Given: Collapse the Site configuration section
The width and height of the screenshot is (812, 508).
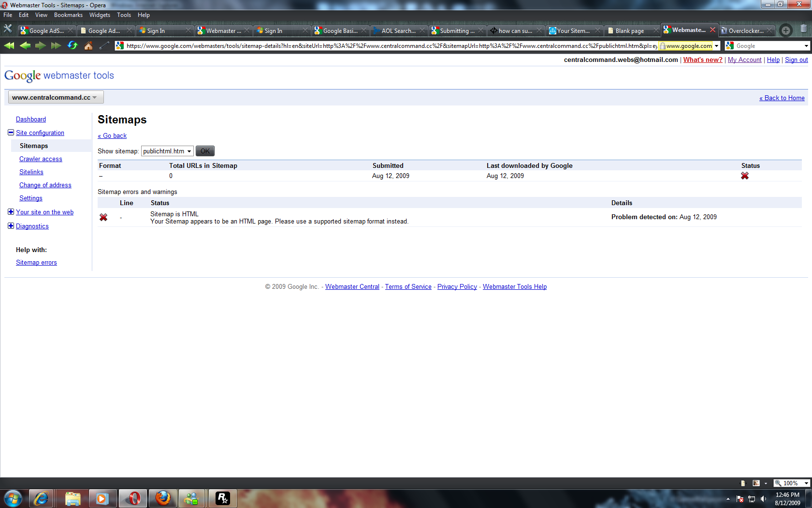Looking at the screenshot, I should 11,133.
